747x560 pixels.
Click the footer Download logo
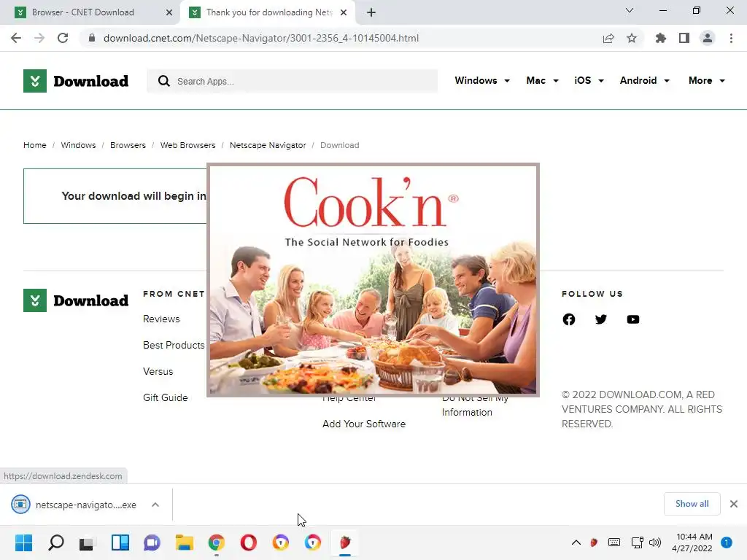(x=76, y=300)
